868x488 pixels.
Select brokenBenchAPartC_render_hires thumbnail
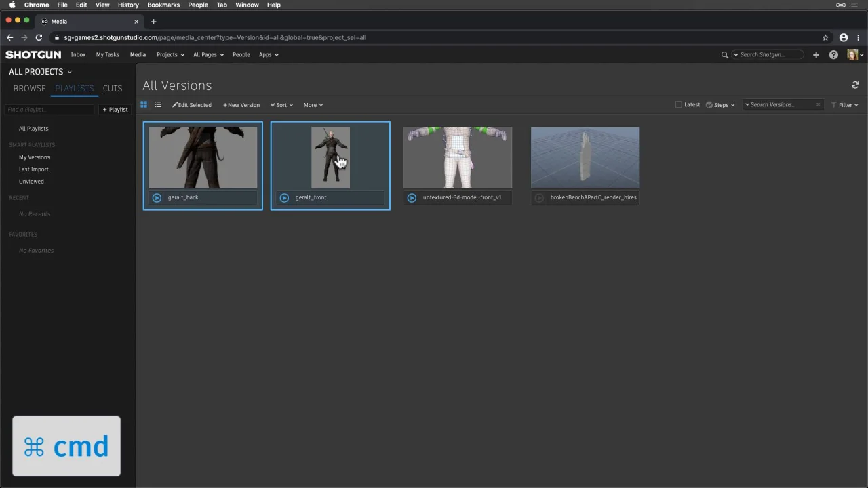pyautogui.click(x=585, y=157)
